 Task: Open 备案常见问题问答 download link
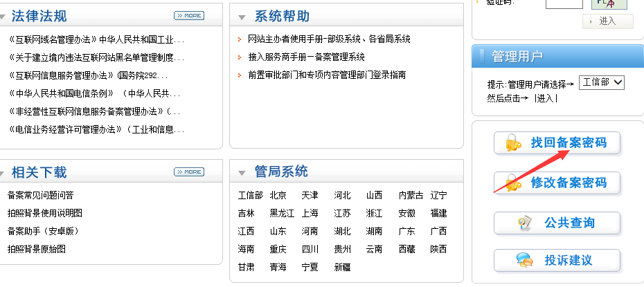click(x=40, y=195)
